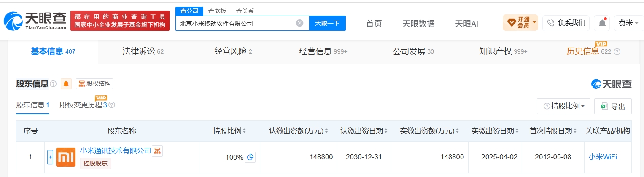Open the notification bell in top bar
Screen dimensions: 644x177
coord(602,23)
